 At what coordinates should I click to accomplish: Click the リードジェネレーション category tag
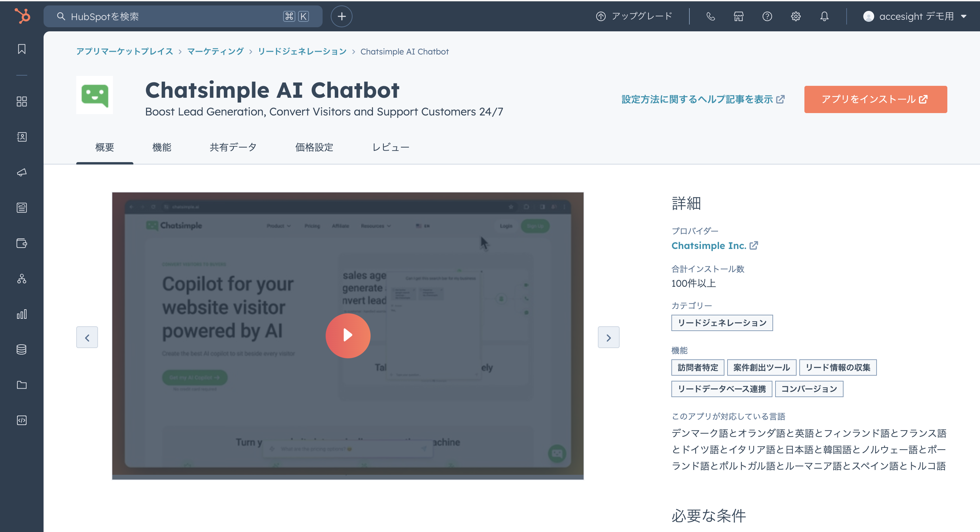click(722, 323)
